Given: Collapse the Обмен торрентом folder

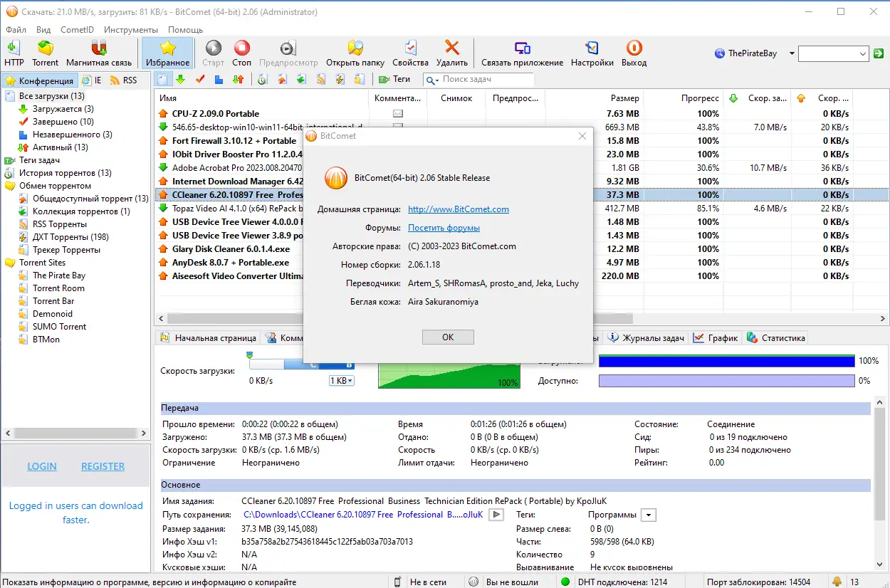Looking at the screenshot, I should (x=55, y=186).
